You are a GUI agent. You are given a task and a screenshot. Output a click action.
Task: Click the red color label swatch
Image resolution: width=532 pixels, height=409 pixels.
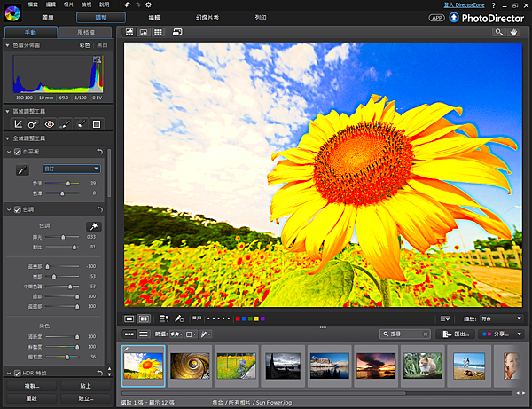[239, 319]
